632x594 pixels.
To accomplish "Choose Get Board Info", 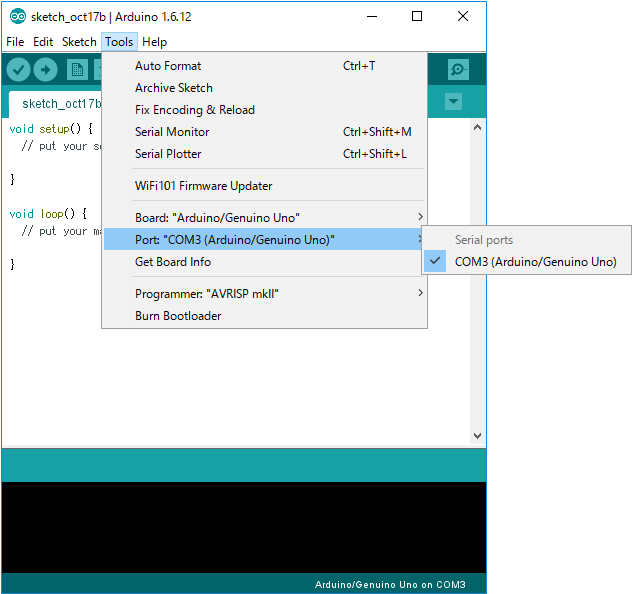I will (264, 262).
